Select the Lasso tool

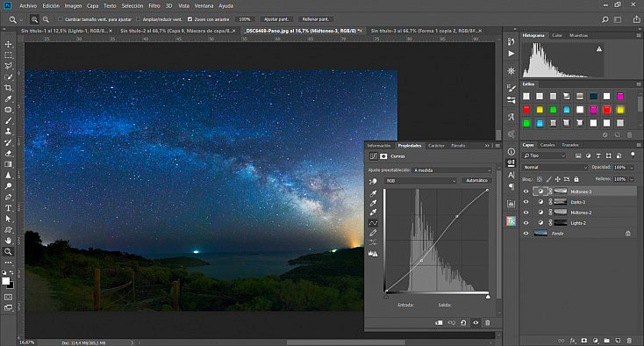(x=8, y=66)
